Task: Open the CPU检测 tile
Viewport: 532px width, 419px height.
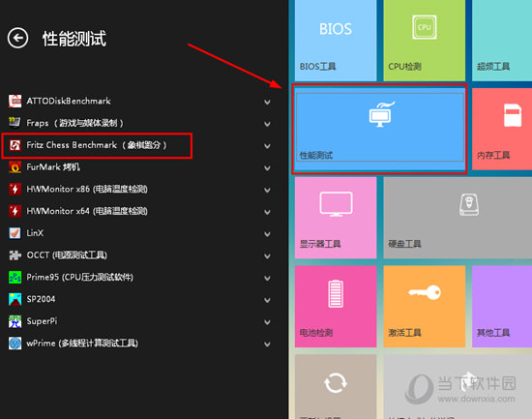Action: 424,40
